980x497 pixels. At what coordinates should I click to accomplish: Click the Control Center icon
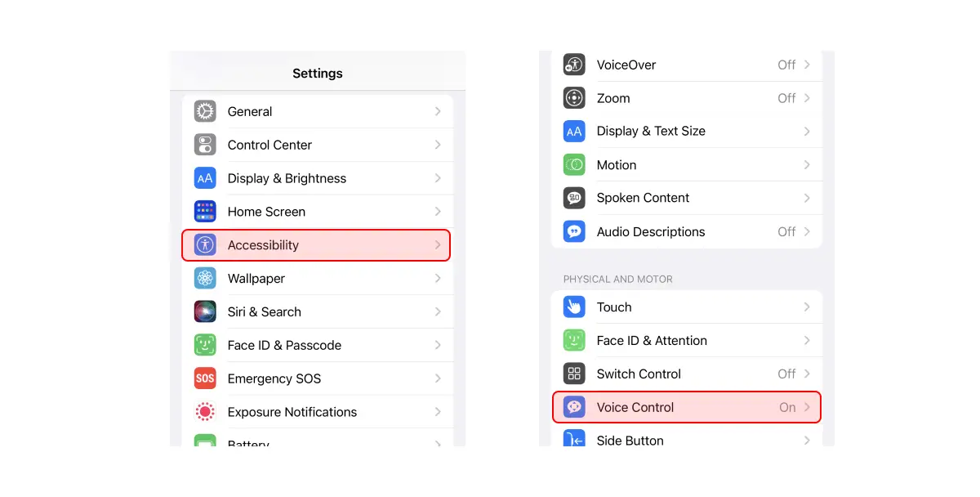205,145
